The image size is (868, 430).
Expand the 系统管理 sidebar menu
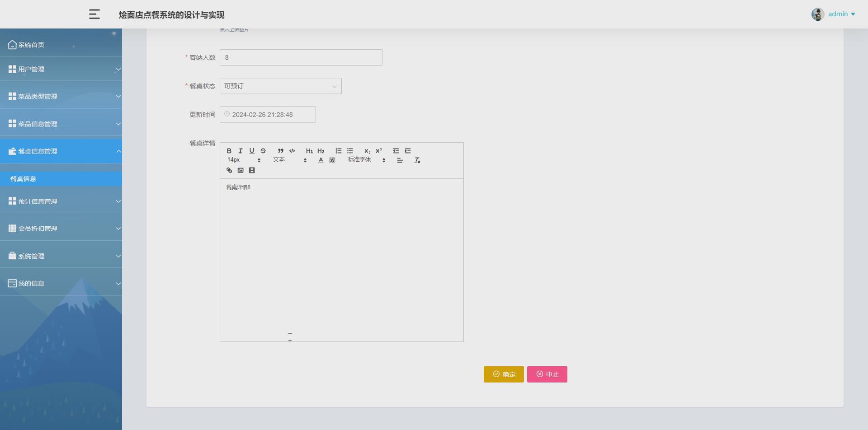(61, 256)
